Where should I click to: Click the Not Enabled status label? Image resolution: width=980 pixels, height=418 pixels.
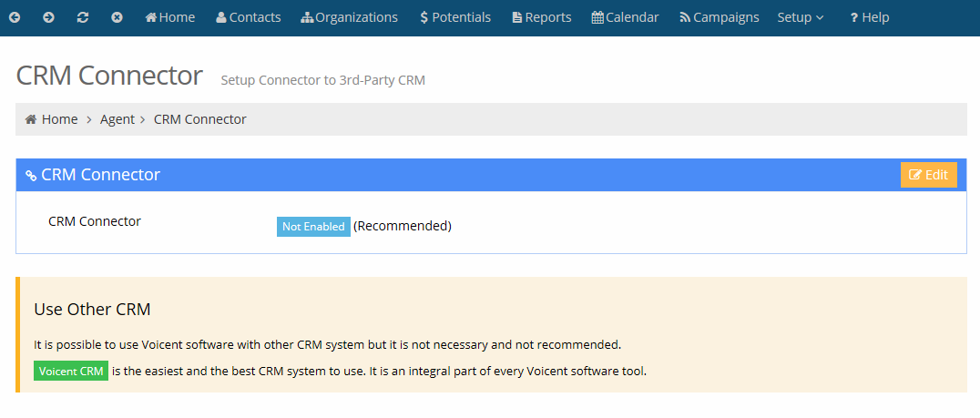tap(313, 227)
